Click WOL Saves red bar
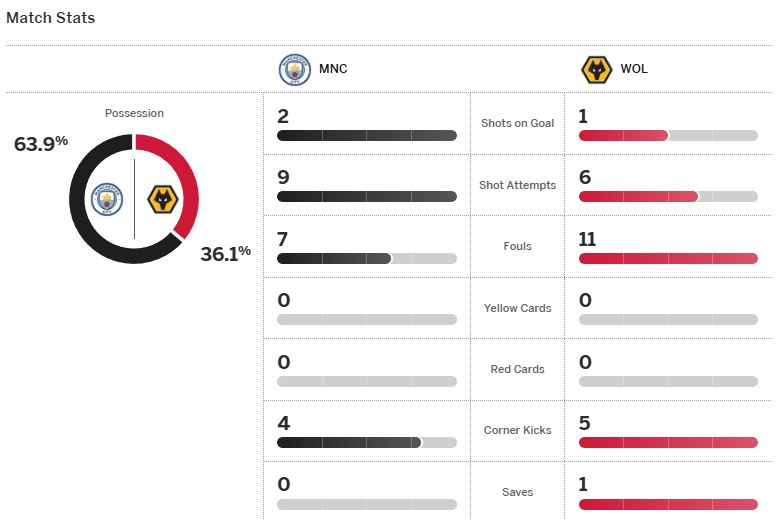779x520 pixels. [668, 504]
